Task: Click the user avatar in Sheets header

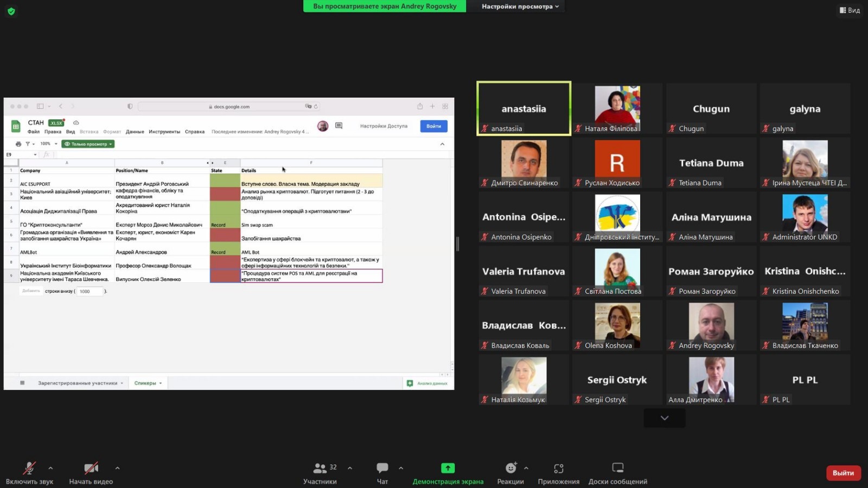Action: [323, 126]
